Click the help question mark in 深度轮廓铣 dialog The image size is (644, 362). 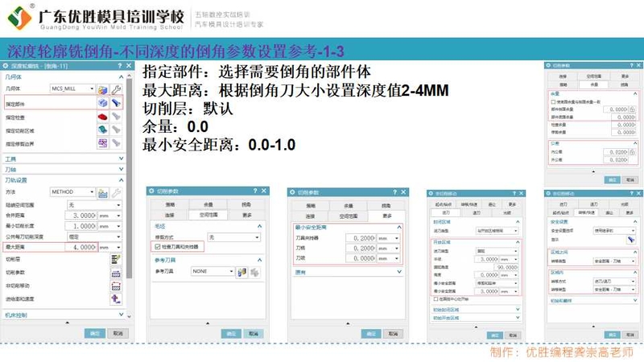pyautogui.click(x=119, y=66)
